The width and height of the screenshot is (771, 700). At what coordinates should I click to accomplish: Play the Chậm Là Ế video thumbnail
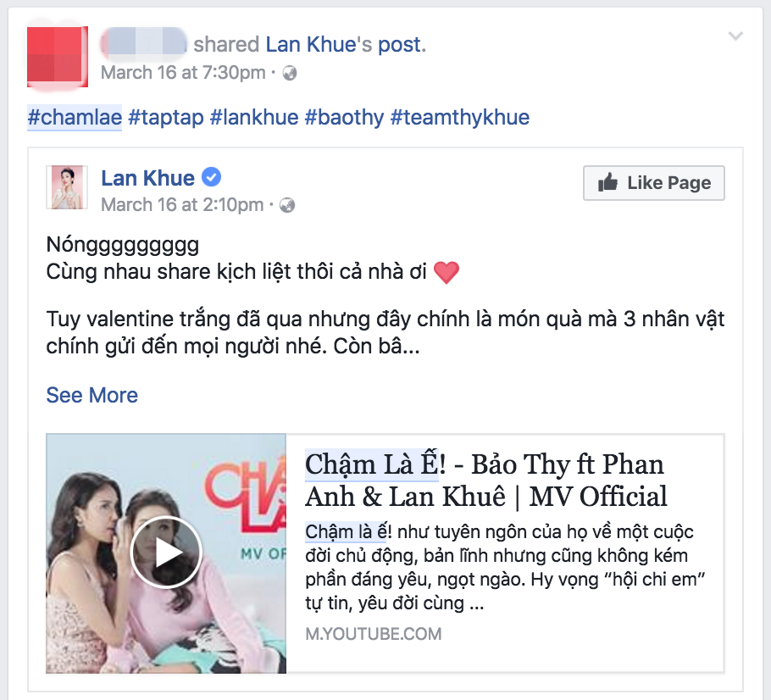pyautogui.click(x=166, y=553)
